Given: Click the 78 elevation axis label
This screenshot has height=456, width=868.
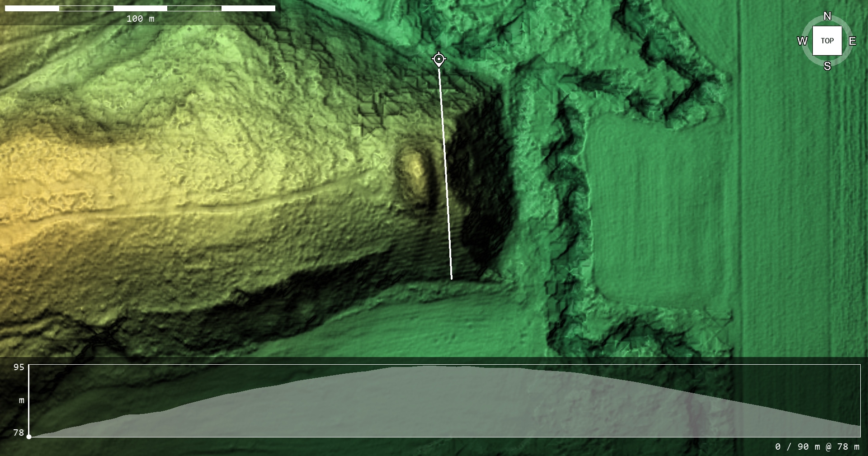Looking at the screenshot, I should pos(19,432).
